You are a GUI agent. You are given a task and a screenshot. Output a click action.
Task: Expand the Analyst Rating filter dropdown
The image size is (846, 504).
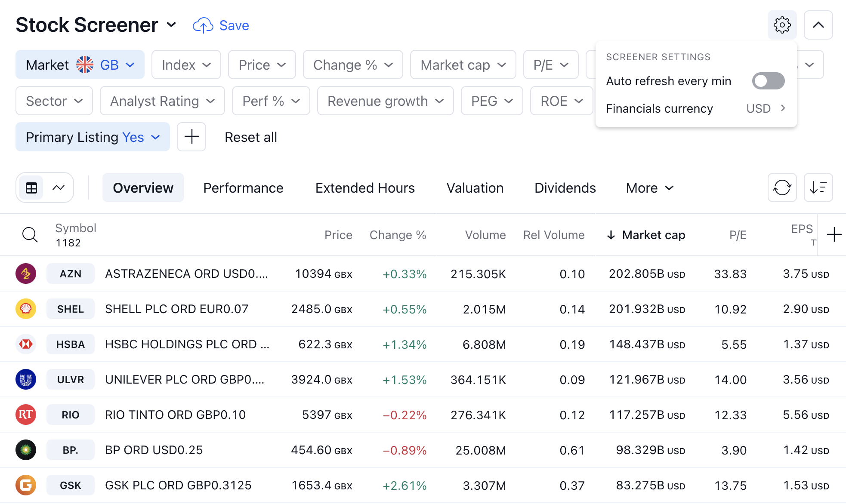[x=162, y=101]
